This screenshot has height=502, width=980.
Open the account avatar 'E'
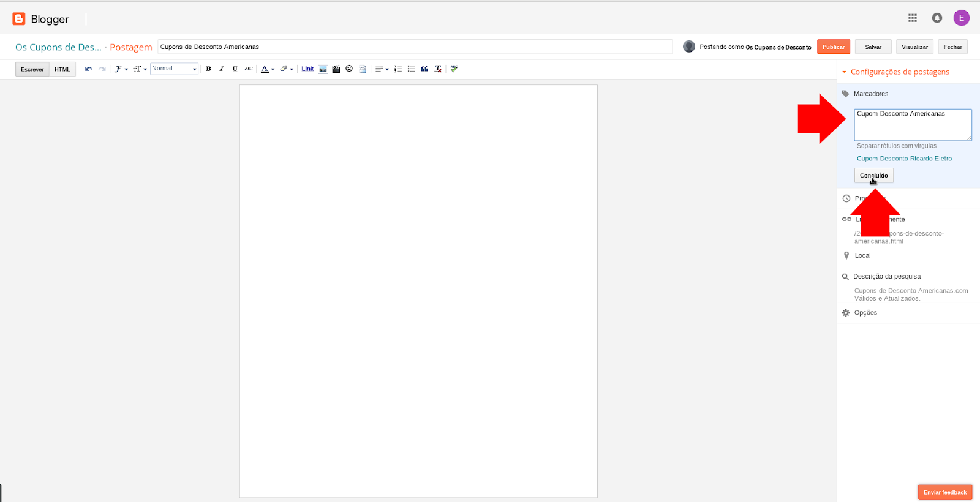point(962,18)
